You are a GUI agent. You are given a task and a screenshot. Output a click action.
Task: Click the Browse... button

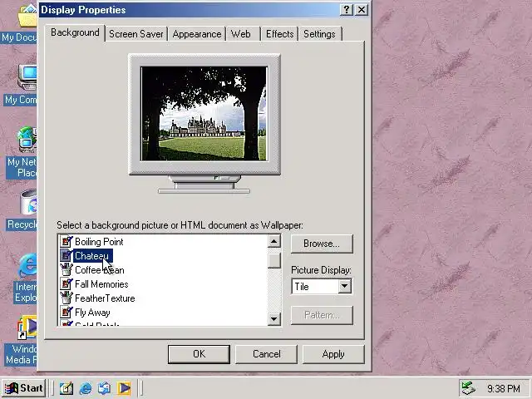(x=322, y=244)
